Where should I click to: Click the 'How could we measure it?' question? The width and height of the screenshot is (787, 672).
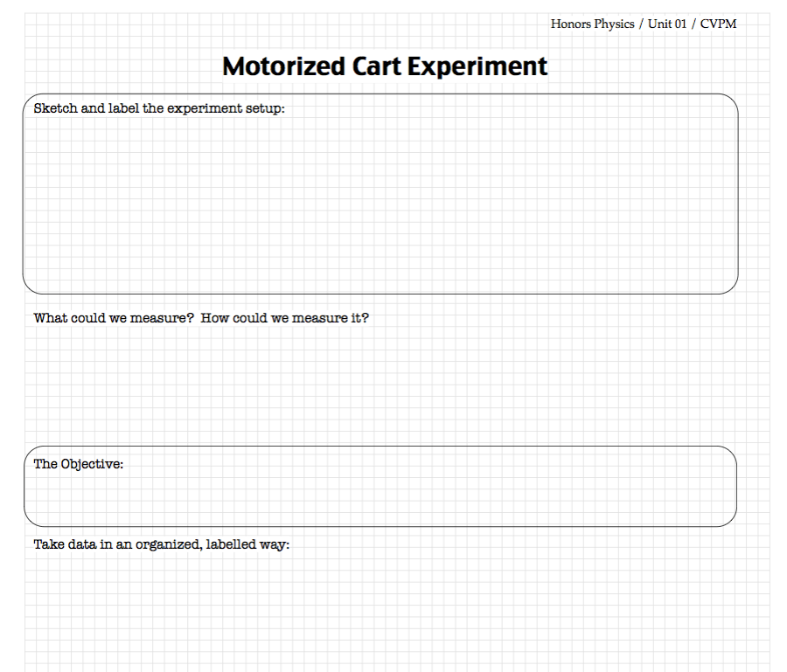click(285, 318)
